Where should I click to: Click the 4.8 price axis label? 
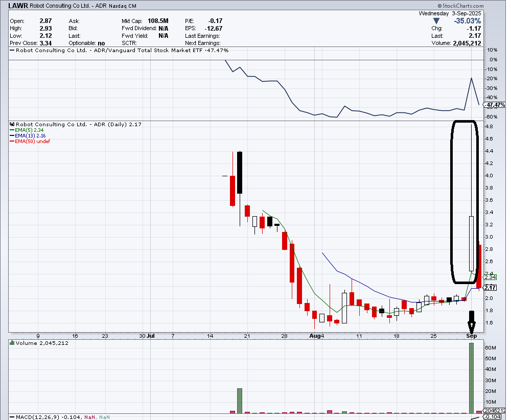(x=489, y=126)
